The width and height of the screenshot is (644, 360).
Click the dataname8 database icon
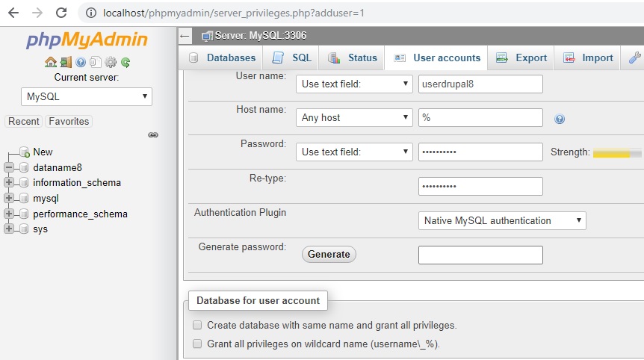tap(24, 167)
